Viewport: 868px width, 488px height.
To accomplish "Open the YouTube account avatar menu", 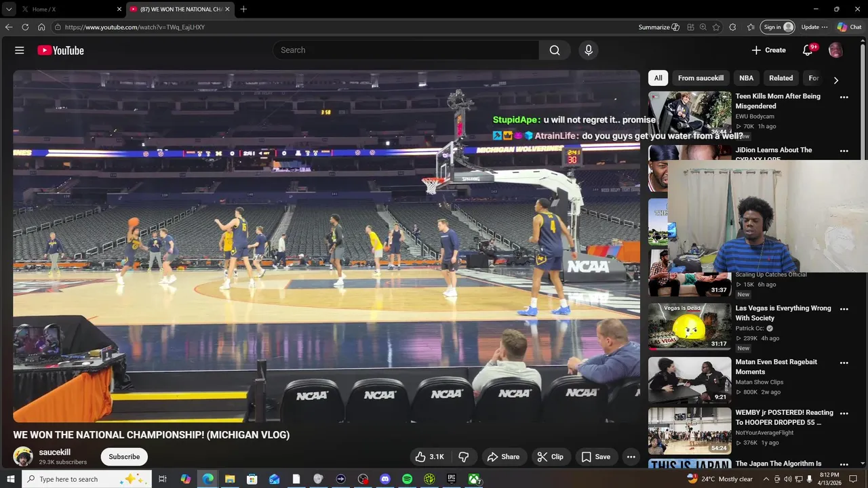I will 835,50.
